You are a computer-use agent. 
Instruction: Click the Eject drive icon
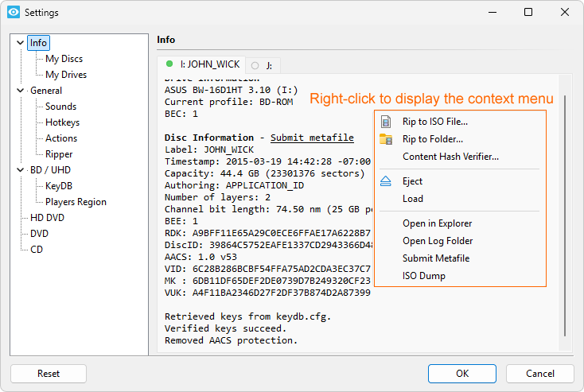386,181
